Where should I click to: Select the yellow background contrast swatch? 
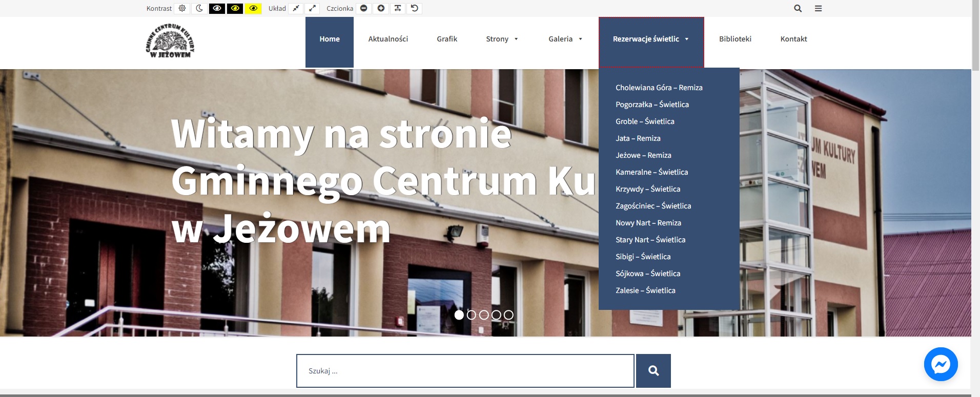pyautogui.click(x=253, y=8)
